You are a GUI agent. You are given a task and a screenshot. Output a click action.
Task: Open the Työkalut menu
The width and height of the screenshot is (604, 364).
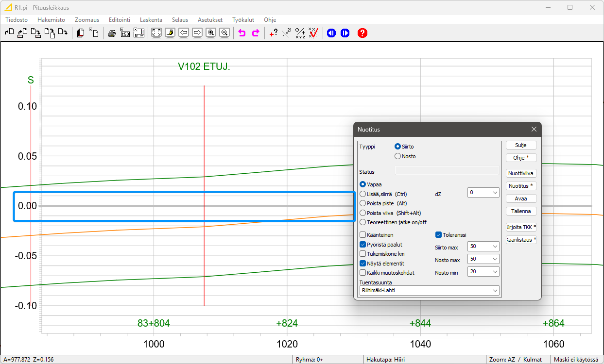[x=243, y=20]
